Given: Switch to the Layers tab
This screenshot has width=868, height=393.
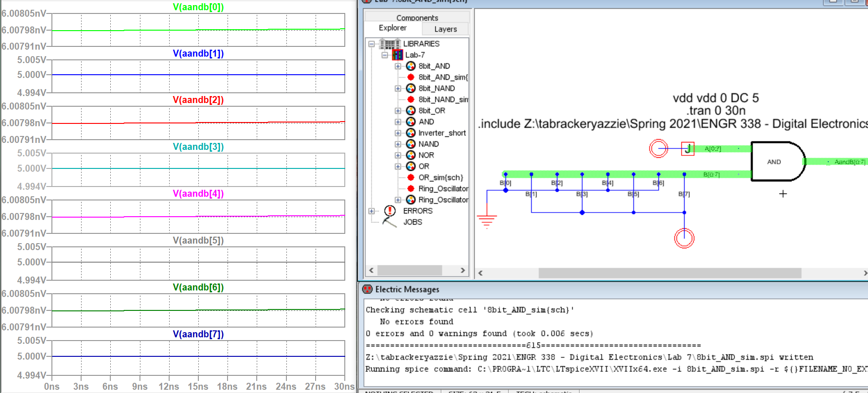Looking at the screenshot, I should point(445,29).
